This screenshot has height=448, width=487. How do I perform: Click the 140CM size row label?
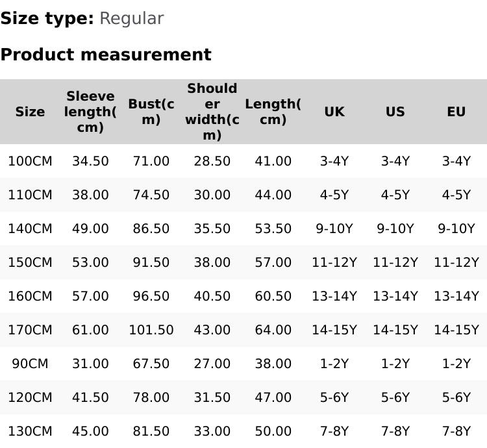30,229
